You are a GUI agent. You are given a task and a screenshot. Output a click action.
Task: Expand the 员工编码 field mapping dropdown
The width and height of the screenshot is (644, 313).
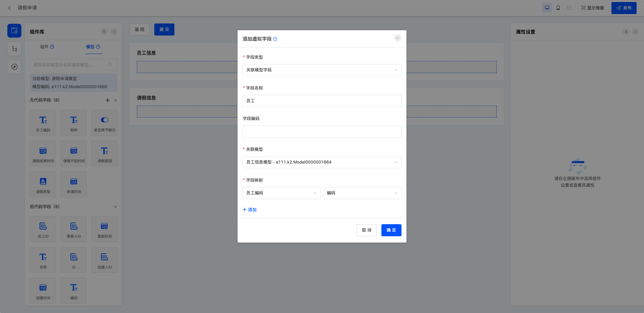281,193
